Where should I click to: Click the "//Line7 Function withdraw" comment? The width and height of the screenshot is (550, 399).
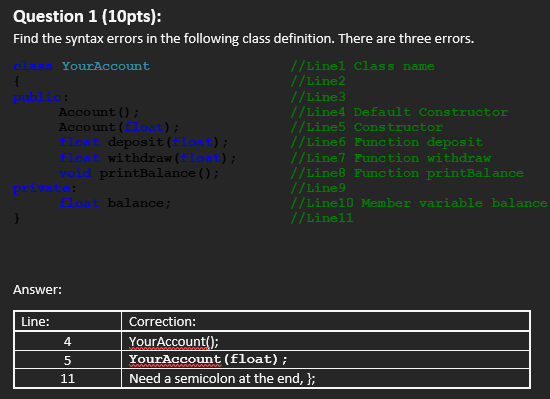[x=391, y=158]
